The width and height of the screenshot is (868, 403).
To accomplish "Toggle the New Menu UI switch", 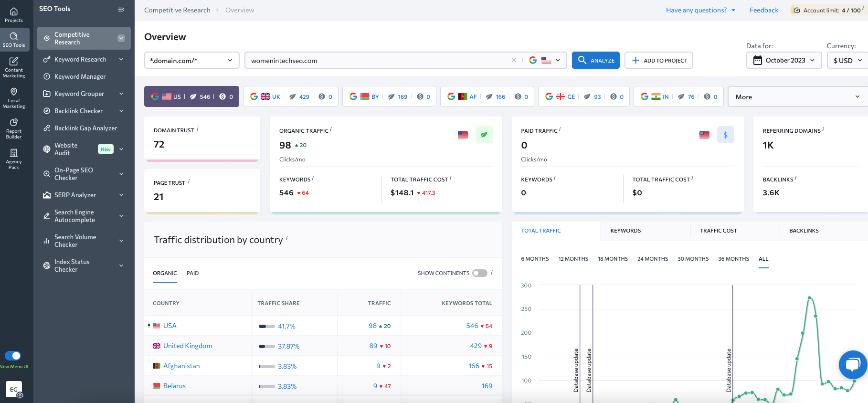I will coord(13,356).
